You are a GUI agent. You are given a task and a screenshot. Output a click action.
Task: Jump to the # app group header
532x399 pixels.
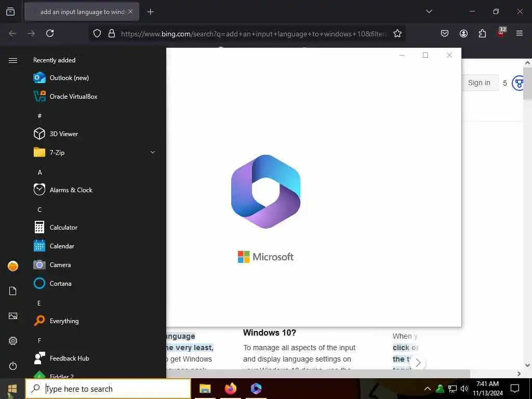click(39, 116)
